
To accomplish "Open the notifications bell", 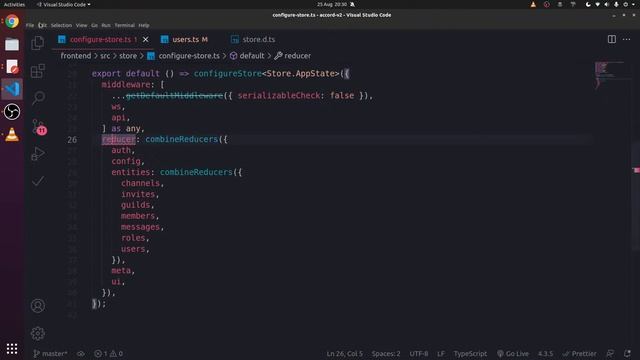I will [x=627, y=354].
